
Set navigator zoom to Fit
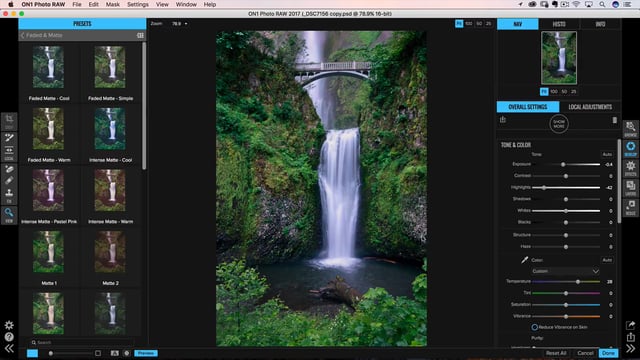tap(544, 91)
